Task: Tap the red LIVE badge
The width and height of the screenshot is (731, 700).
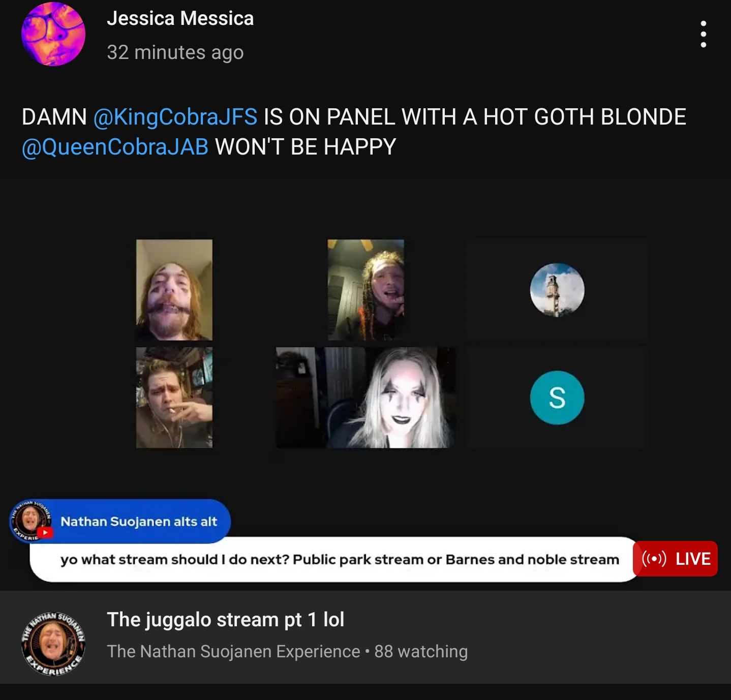Action: coord(675,559)
